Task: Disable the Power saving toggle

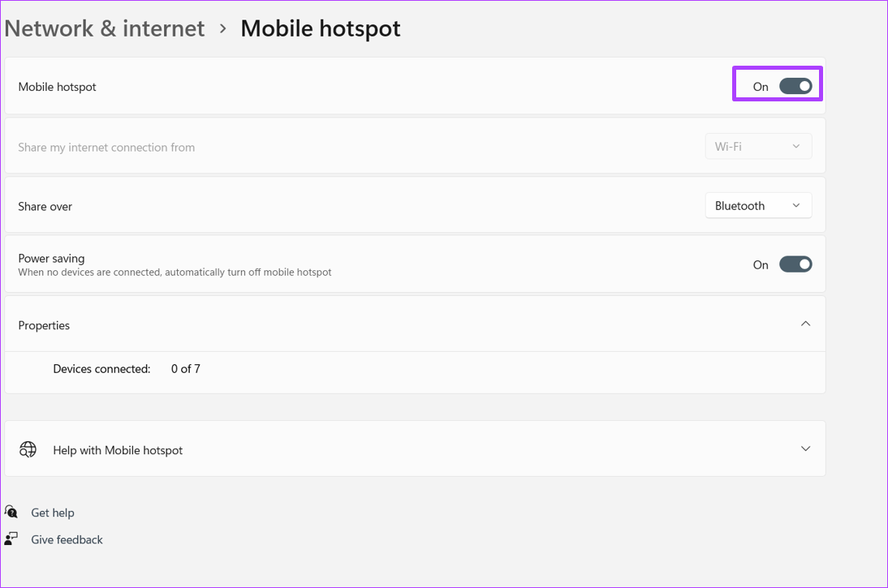Action: pos(795,264)
